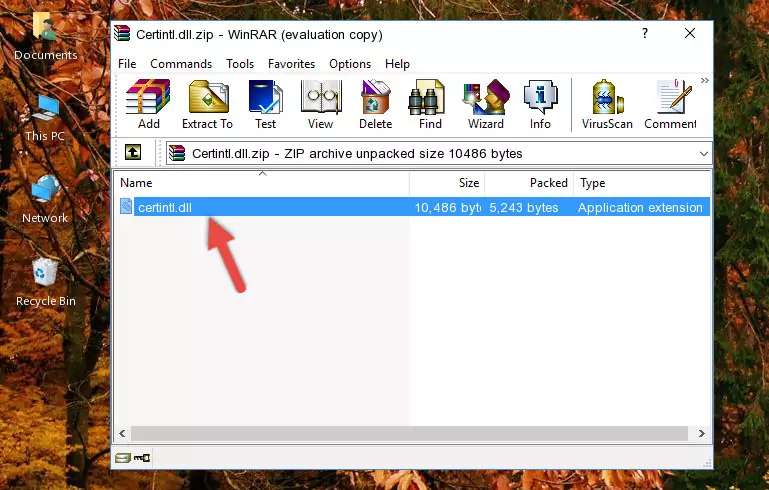Select the Documents desktop icon

click(46, 37)
